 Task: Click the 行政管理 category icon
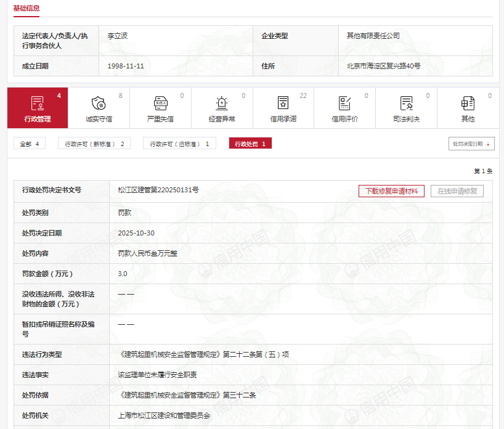pos(38,104)
